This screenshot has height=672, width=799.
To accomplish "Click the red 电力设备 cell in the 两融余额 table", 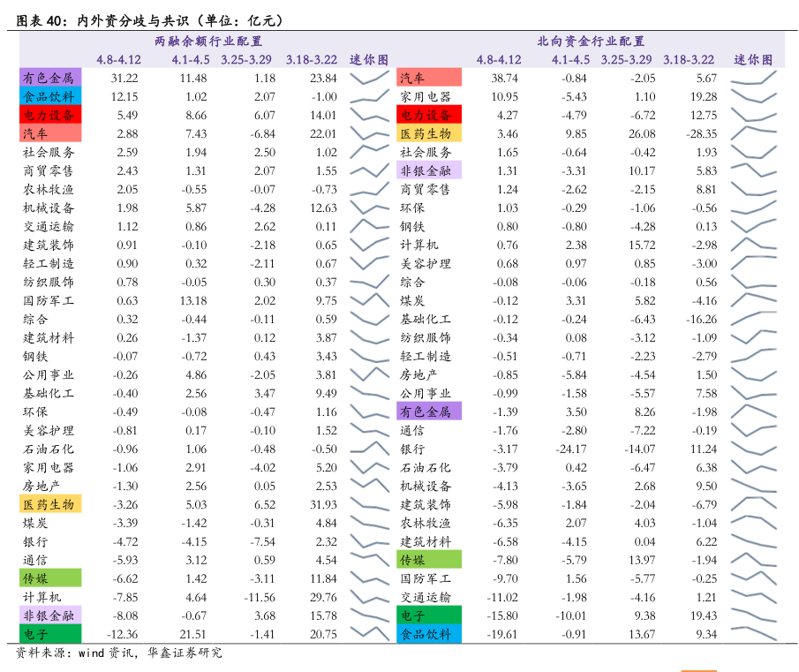I will (x=49, y=116).
